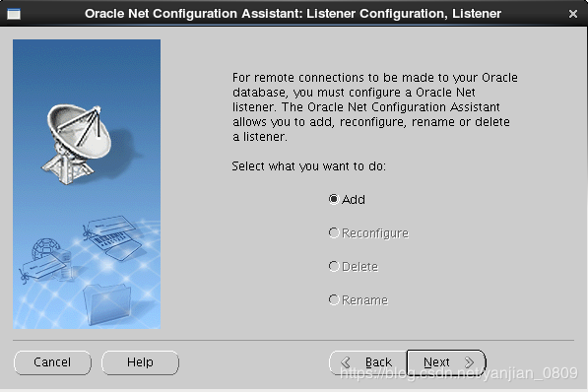Proceed with the Next button

coord(446,362)
